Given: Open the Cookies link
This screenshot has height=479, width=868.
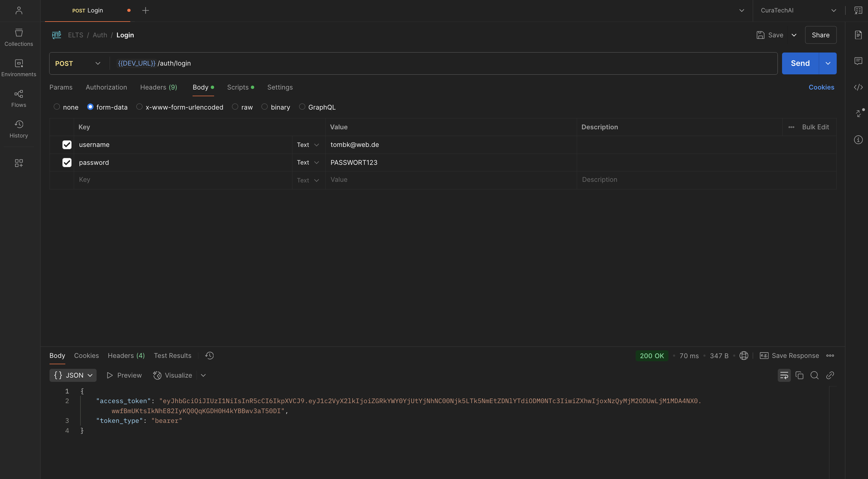Looking at the screenshot, I should [x=822, y=87].
